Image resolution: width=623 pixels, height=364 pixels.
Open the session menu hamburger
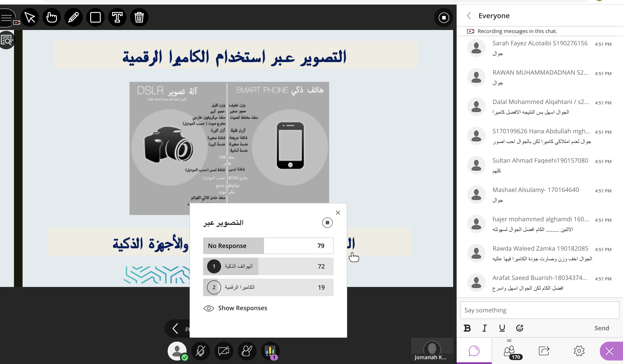(x=7, y=18)
